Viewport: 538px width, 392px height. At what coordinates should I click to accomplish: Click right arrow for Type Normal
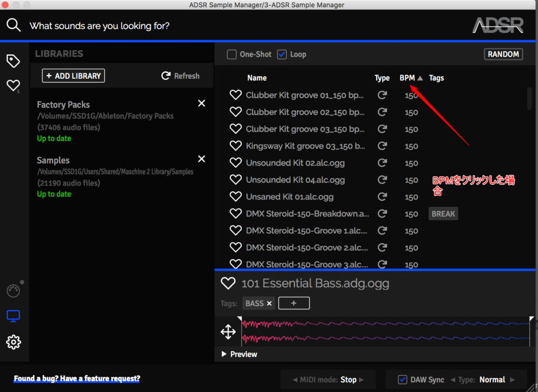pyautogui.click(x=513, y=379)
